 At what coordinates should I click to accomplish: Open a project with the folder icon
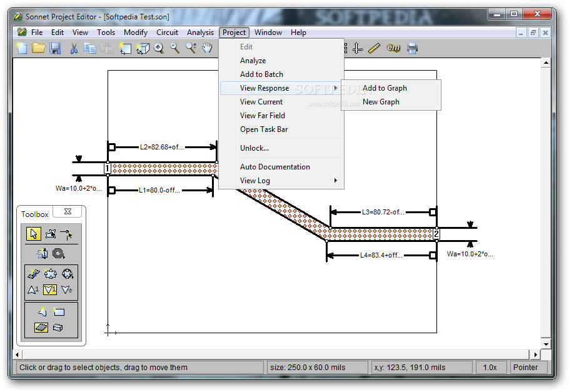[38, 48]
